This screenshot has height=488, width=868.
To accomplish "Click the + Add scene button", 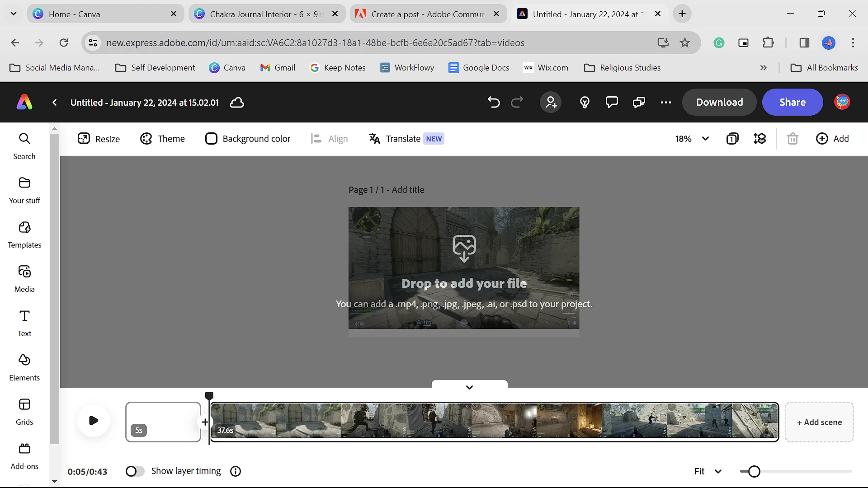I will point(819,422).
